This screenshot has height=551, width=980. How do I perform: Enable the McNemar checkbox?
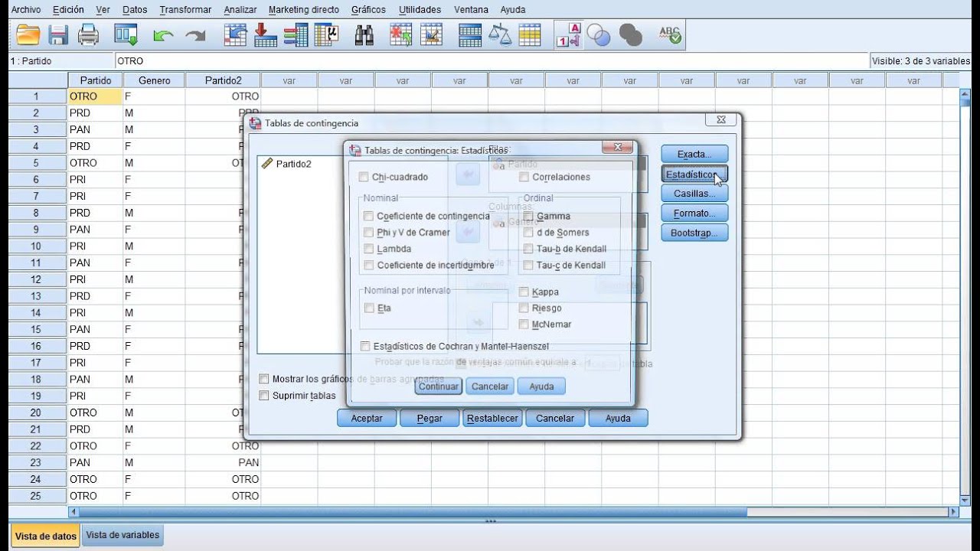pyautogui.click(x=524, y=324)
